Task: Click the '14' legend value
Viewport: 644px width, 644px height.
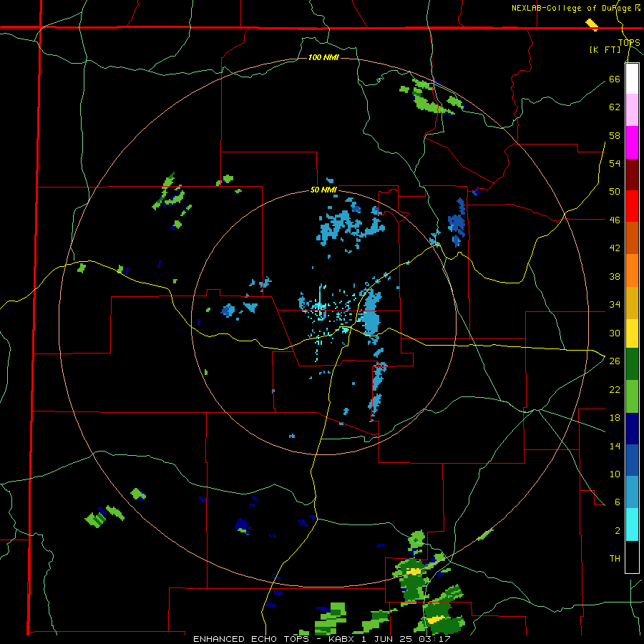Action: coord(615,446)
